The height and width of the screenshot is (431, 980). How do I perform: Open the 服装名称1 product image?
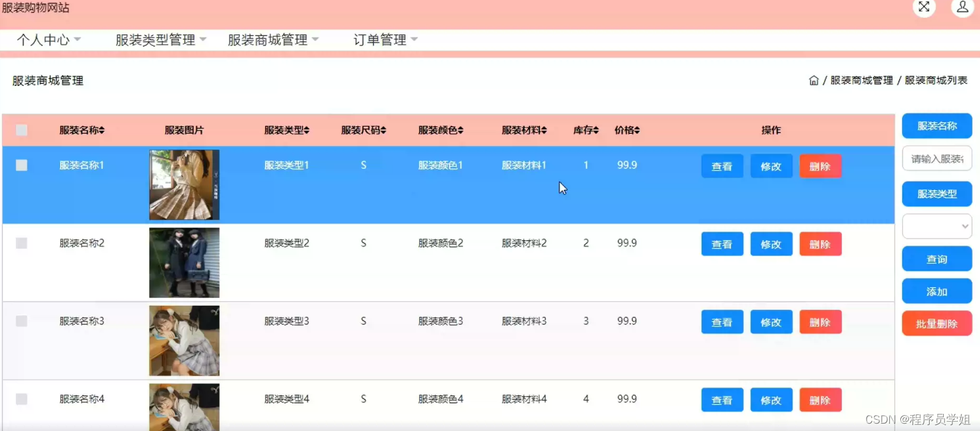(x=184, y=185)
